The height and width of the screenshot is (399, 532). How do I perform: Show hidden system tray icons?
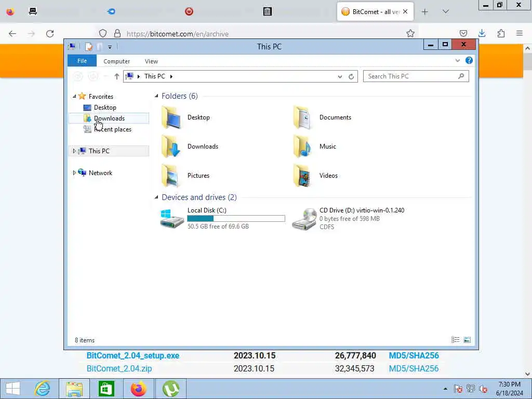tap(445, 389)
